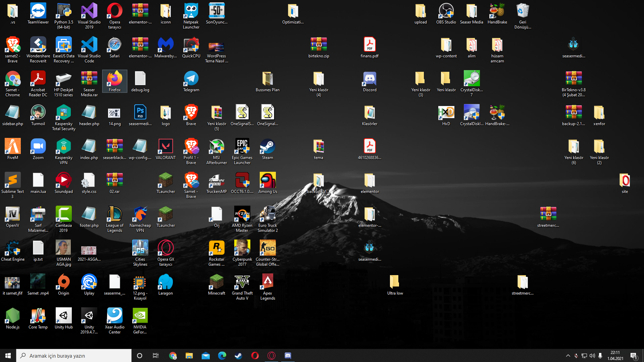The image size is (644, 362).
Task: Open the TeamViewer desktop shortcut
Action: (x=38, y=14)
